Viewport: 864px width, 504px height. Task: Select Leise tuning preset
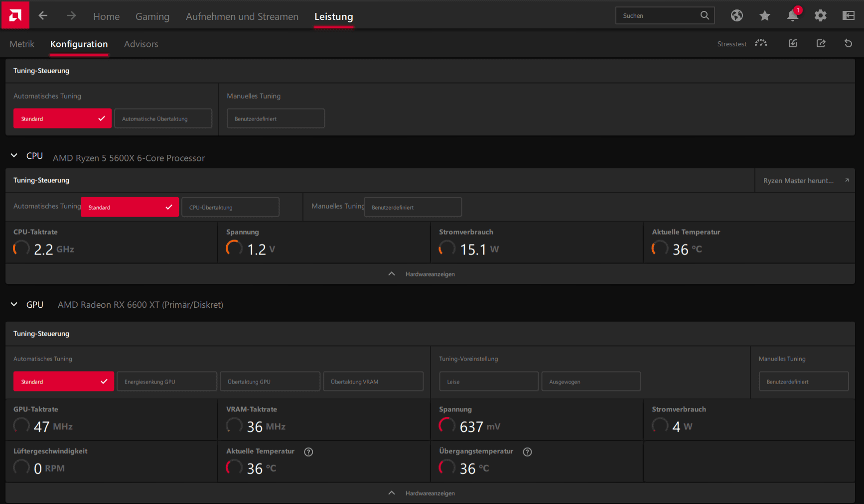[489, 381]
